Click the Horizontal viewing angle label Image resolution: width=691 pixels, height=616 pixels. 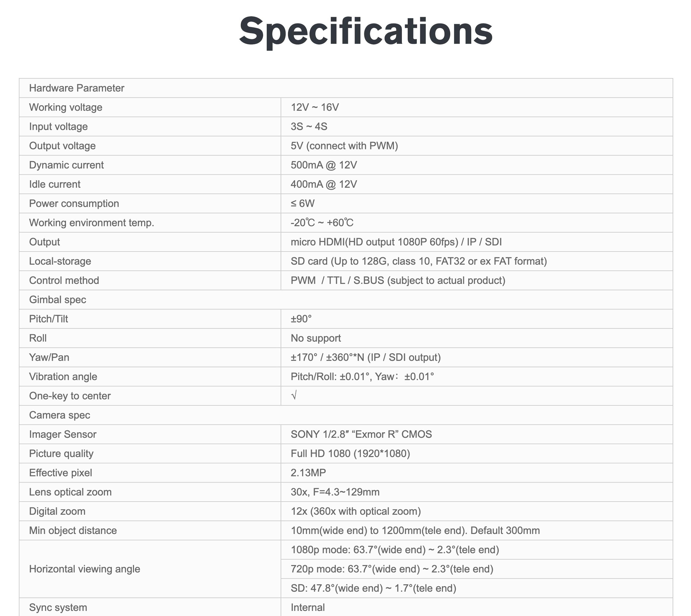[85, 569]
